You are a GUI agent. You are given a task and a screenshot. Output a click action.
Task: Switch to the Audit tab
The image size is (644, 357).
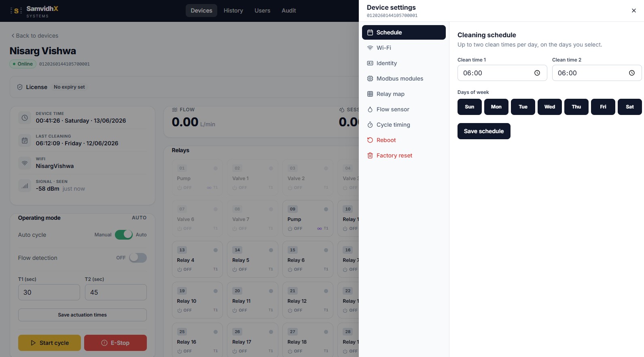pyautogui.click(x=289, y=11)
